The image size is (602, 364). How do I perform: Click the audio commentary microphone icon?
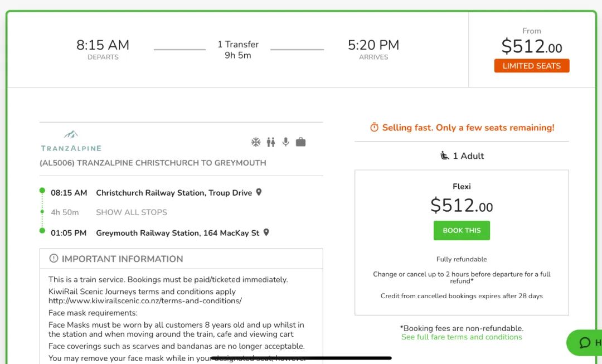point(286,142)
